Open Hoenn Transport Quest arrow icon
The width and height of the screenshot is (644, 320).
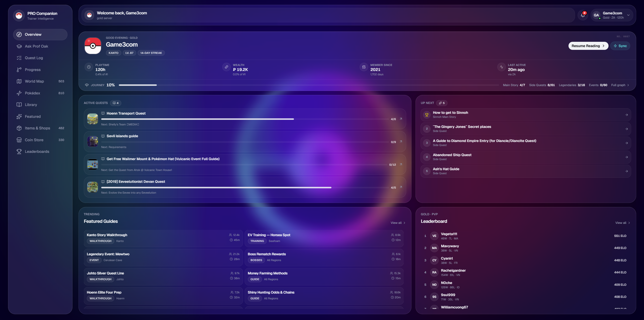[401, 119]
